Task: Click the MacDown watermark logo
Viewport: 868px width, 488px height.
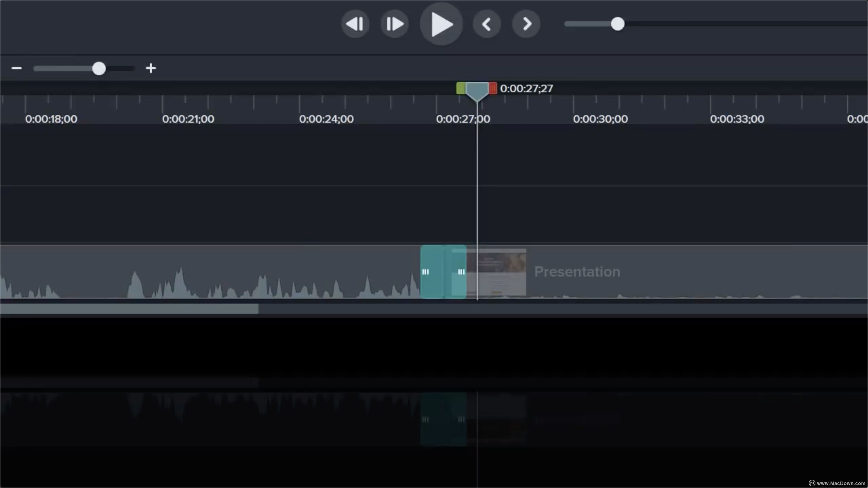Action: coord(811,482)
